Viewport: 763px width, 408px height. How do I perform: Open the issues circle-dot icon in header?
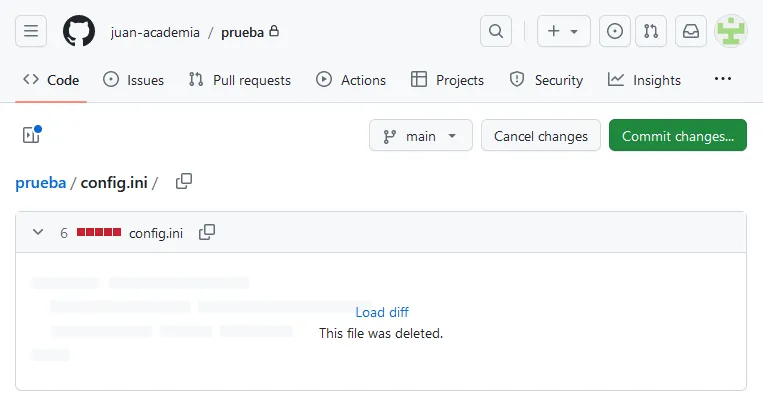615,31
